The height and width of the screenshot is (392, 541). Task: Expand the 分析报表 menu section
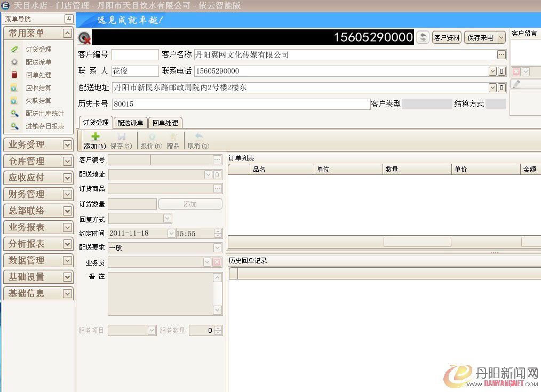click(68, 244)
